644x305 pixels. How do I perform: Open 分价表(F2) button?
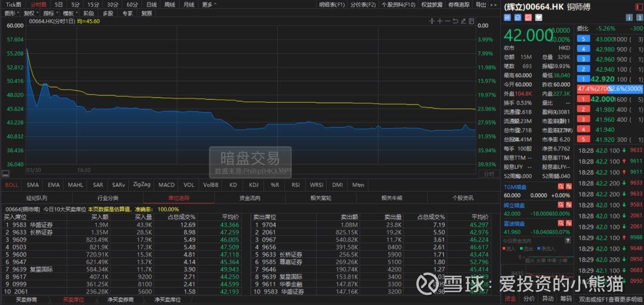363,5
